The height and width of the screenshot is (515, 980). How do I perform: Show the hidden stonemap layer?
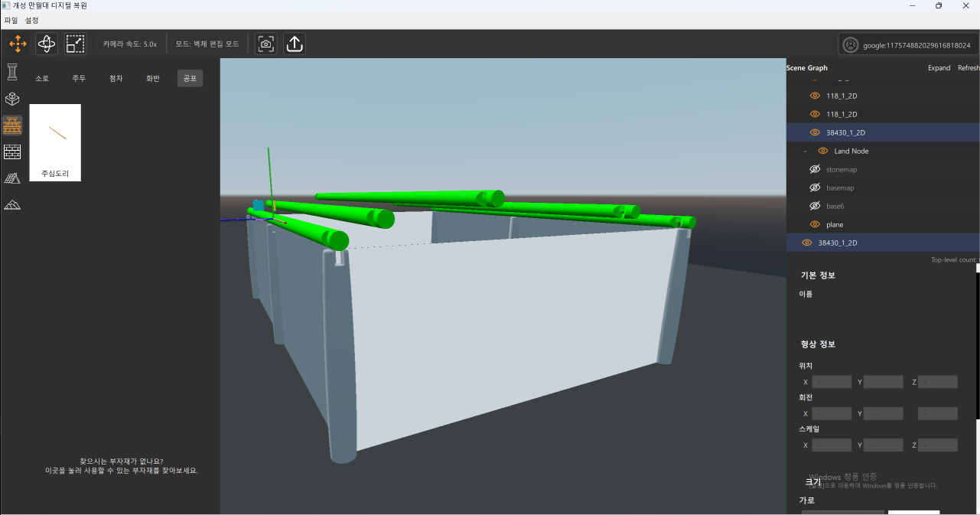point(815,169)
